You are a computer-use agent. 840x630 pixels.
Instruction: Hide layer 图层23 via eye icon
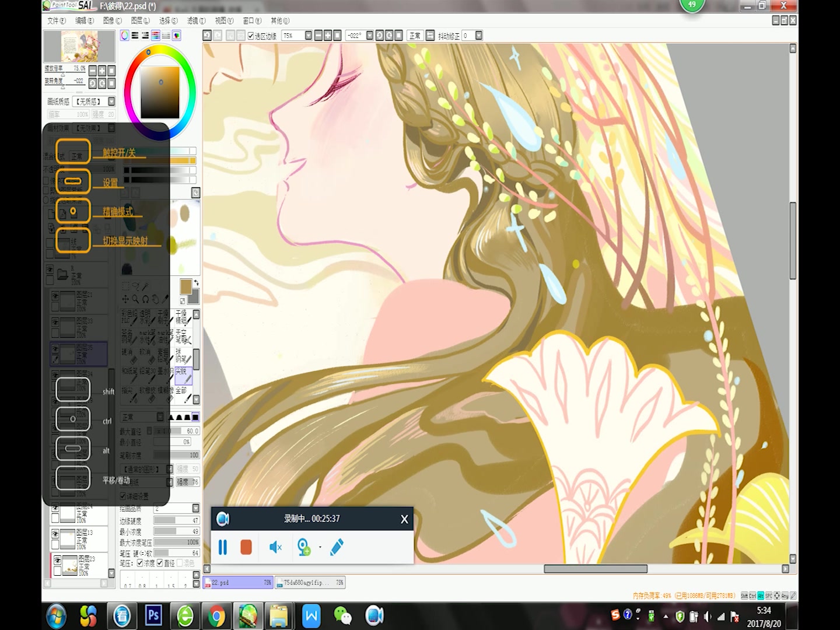(x=57, y=560)
